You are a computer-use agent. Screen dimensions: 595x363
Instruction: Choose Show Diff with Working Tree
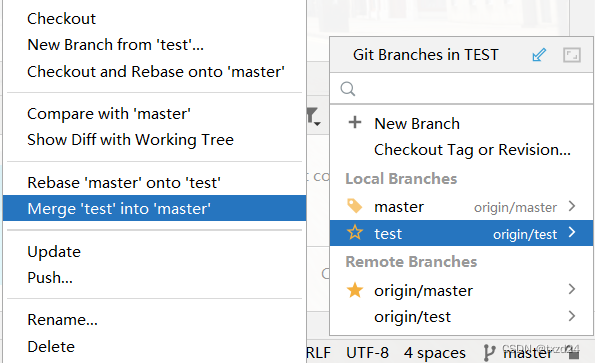point(130,140)
